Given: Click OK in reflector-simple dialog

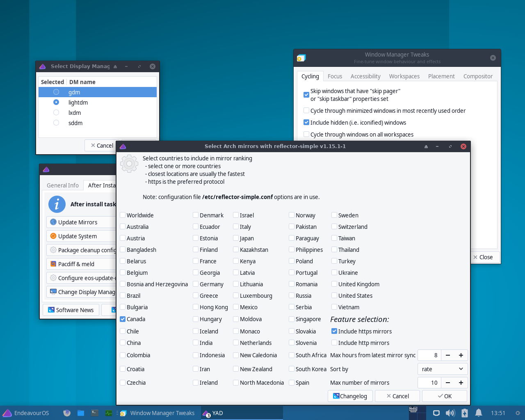Looking at the screenshot, I should (x=445, y=396).
